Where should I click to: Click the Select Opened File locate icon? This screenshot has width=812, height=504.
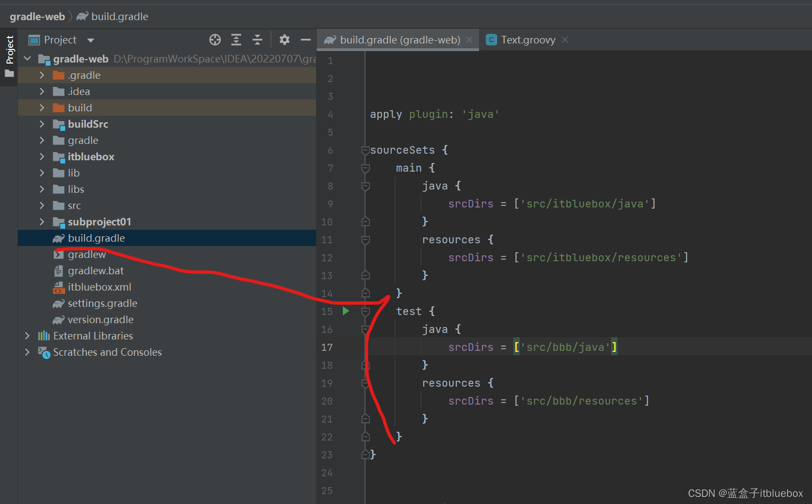(215, 40)
